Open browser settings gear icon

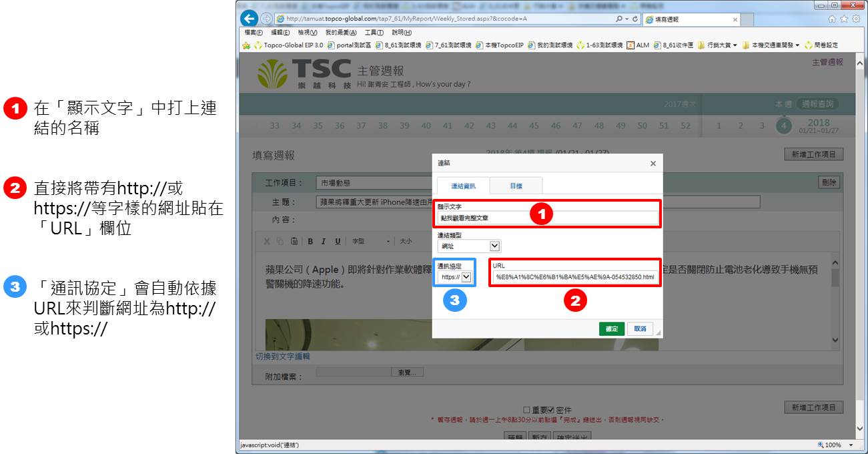click(856, 19)
